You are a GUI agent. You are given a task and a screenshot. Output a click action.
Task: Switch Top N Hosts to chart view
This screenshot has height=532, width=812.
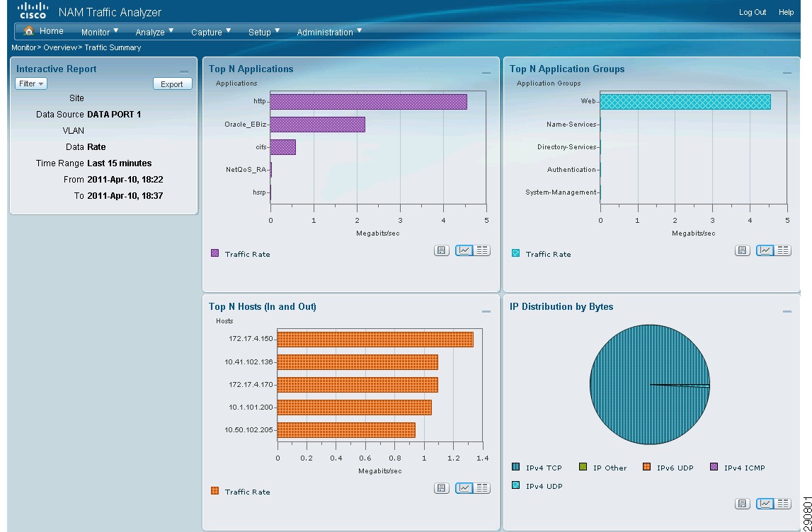[464, 488]
